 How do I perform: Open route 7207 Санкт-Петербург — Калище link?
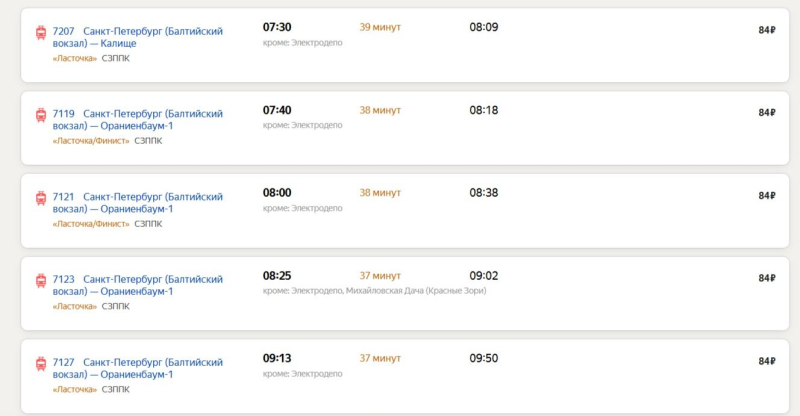click(138, 37)
